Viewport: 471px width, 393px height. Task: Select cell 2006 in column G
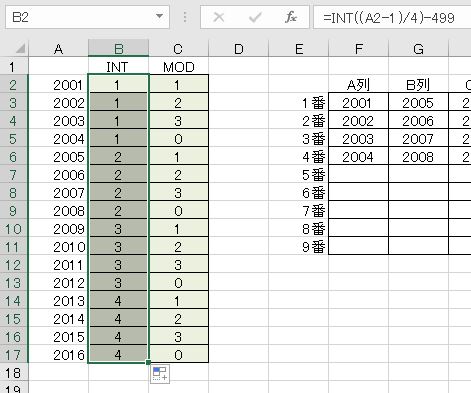419,121
